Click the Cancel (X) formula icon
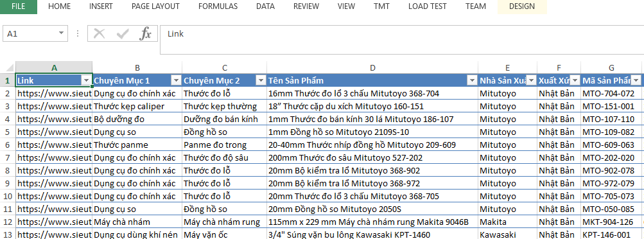The width and height of the screenshot is (644, 239). (x=99, y=33)
